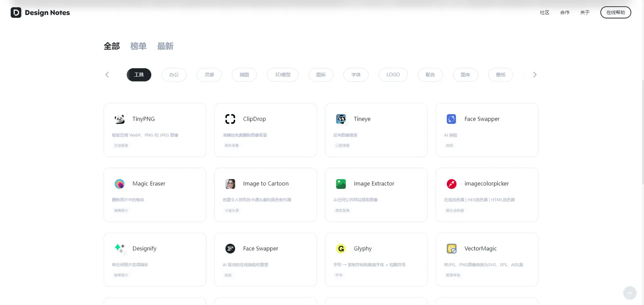Click the Image to Cartoon title
Image resolution: width=644 pixels, height=305 pixels.
click(266, 184)
